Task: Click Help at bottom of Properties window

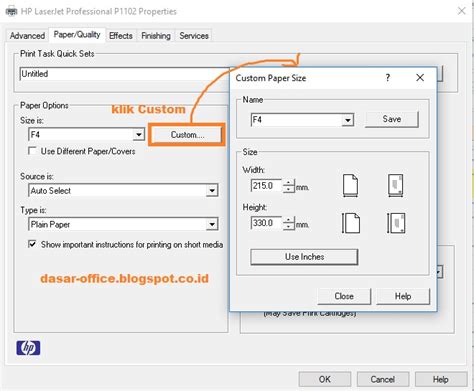Action: (441, 380)
